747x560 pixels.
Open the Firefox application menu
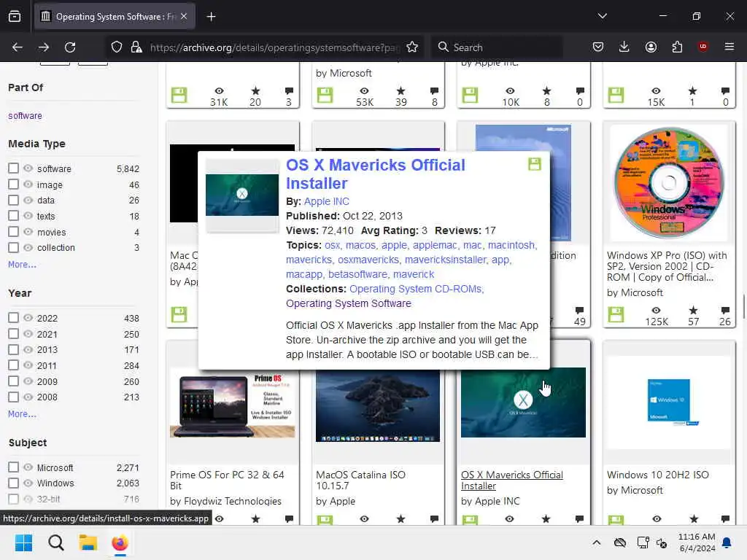point(729,47)
